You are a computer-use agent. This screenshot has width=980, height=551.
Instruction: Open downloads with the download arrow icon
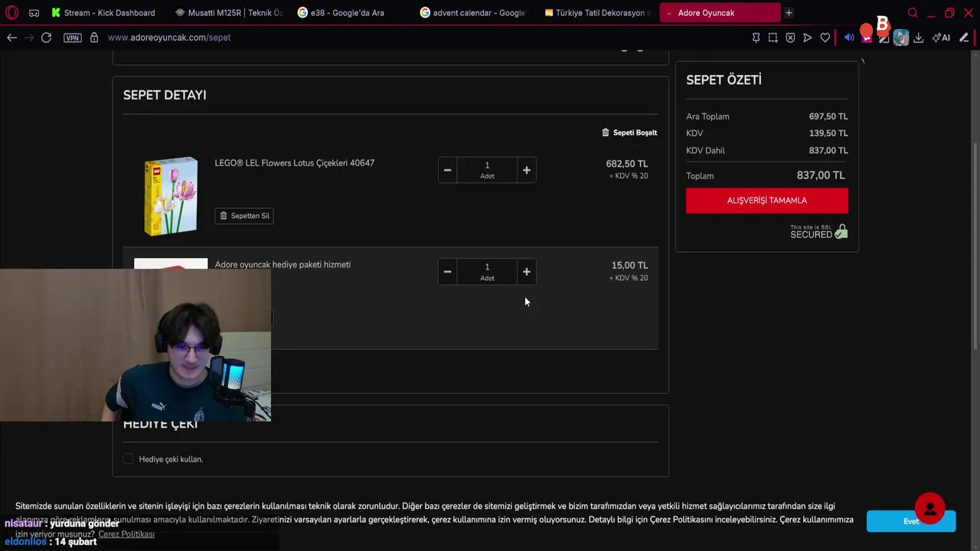tap(918, 37)
